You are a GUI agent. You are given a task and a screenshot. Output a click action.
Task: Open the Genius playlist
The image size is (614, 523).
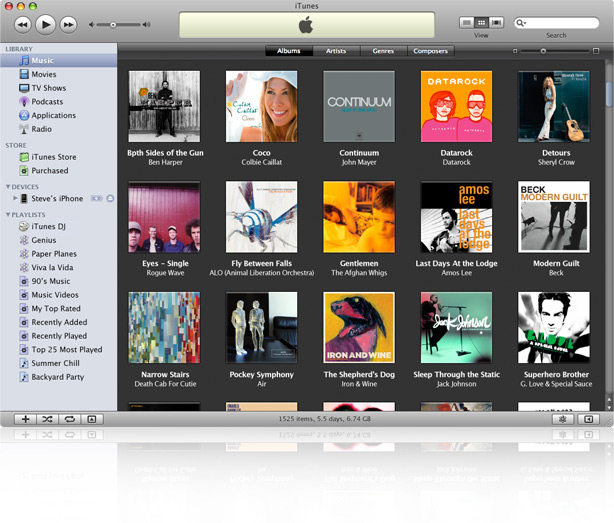tap(58, 240)
